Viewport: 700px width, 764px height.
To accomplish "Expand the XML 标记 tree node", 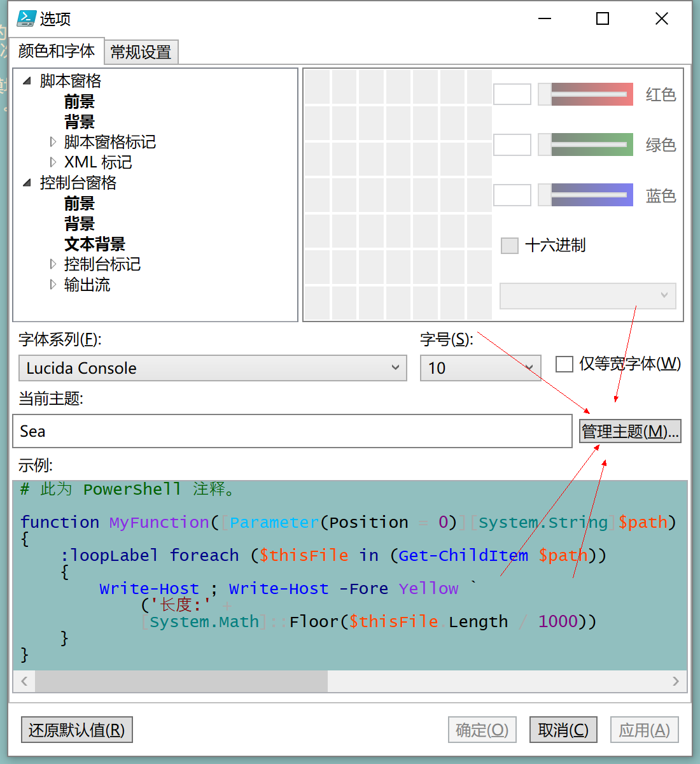I will [x=53, y=162].
